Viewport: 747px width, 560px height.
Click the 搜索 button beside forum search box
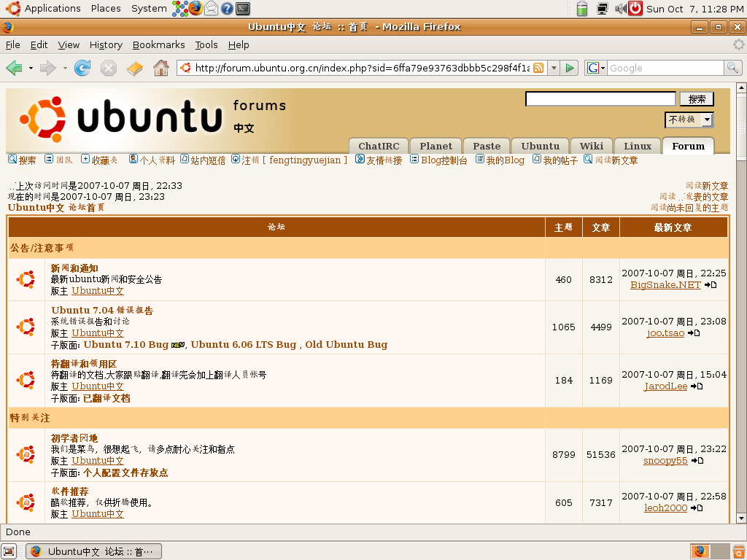pyautogui.click(x=697, y=99)
